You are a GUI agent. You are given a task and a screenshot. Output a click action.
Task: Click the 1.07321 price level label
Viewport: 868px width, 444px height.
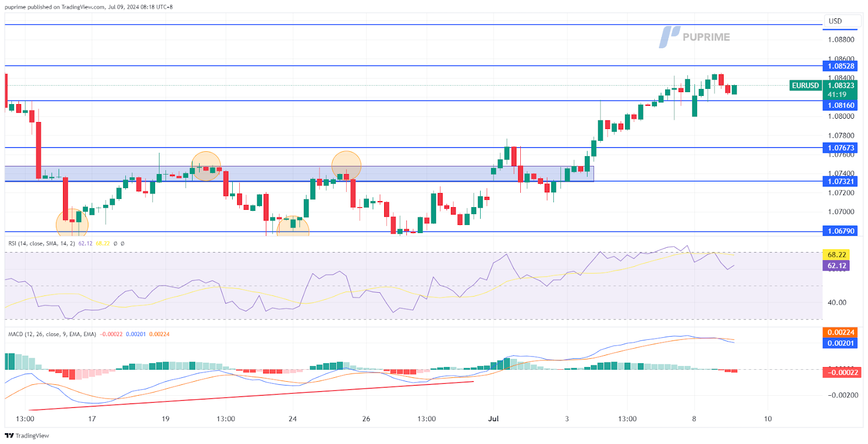pos(841,182)
